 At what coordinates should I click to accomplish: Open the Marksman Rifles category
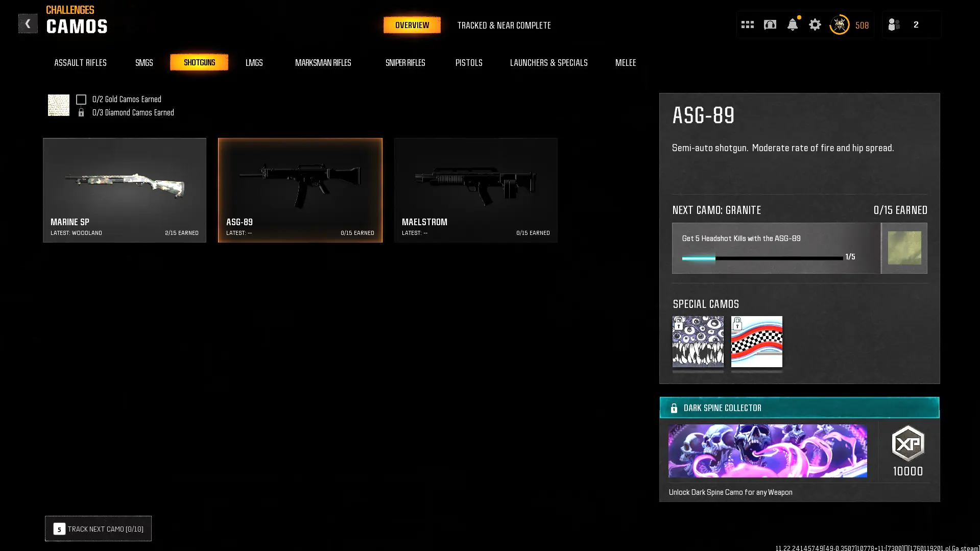(x=323, y=62)
